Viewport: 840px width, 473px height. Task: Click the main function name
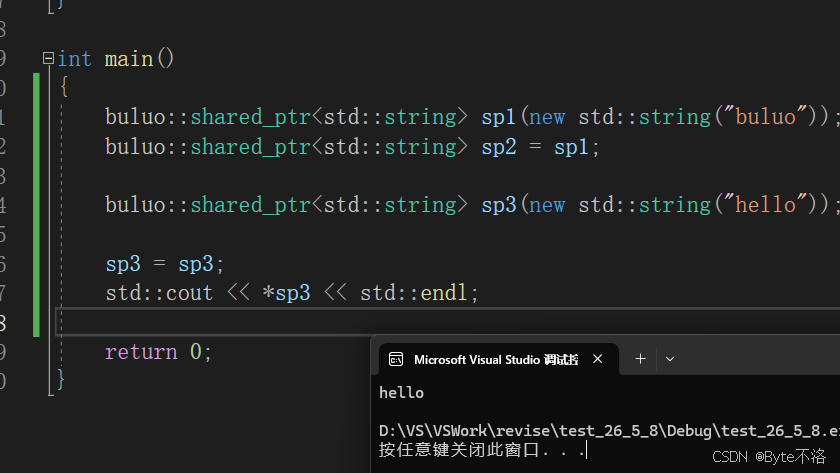(x=129, y=59)
